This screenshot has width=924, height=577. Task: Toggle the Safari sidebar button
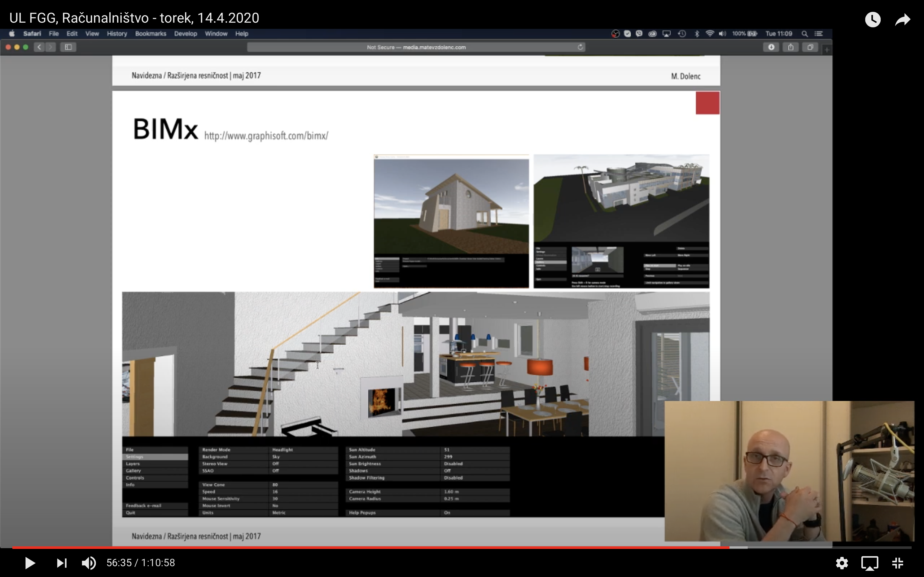pos(68,47)
